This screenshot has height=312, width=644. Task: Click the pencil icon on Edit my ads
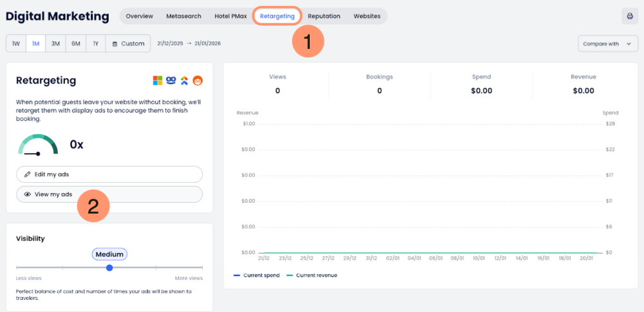point(27,174)
